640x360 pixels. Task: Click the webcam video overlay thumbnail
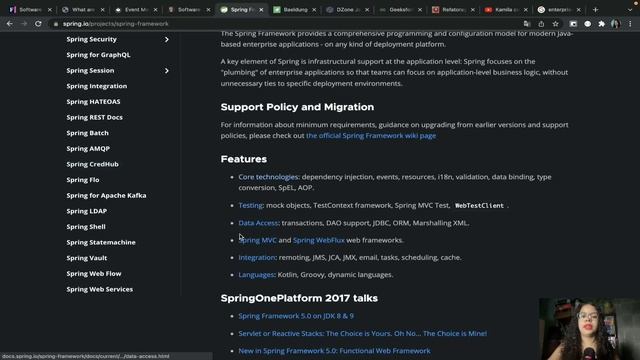[x=589, y=329]
